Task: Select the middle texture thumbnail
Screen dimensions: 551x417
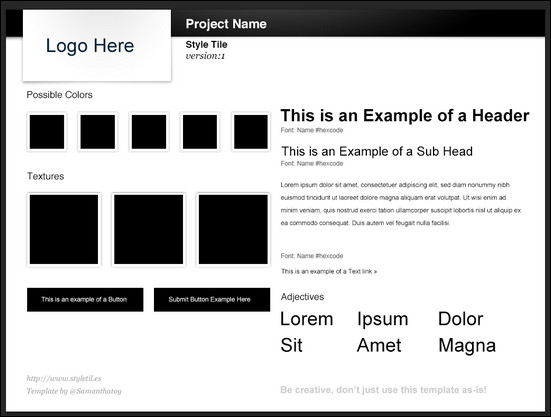Action: tap(149, 229)
